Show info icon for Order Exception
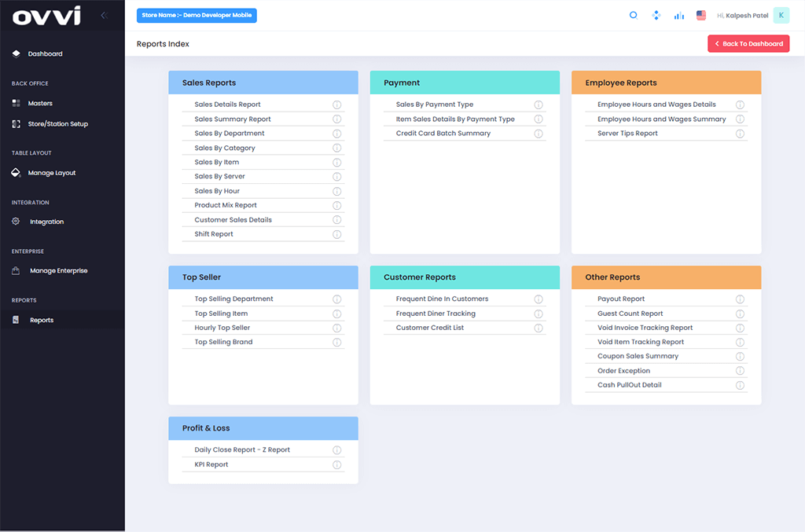The width and height of the screenshot is (805, 532). [x=740, y=370]
